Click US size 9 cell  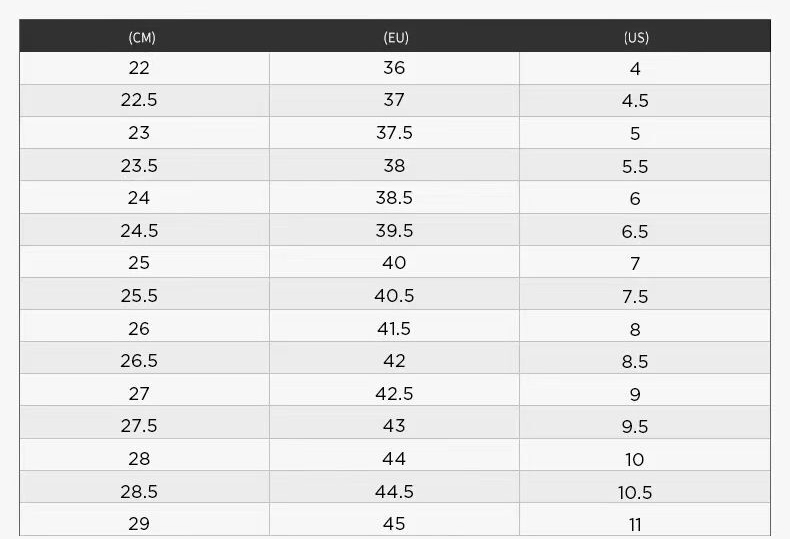coord(635,395)
